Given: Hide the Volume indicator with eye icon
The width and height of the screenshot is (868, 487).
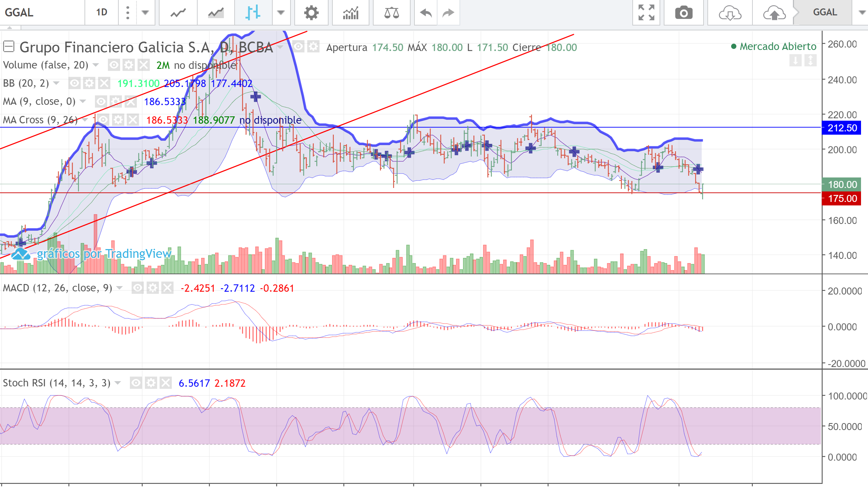Looking at the screenshot, I should click(114, 65).
